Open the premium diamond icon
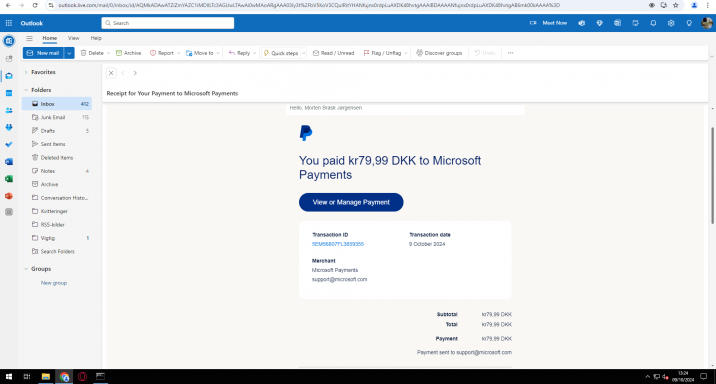 coord(600,23)
